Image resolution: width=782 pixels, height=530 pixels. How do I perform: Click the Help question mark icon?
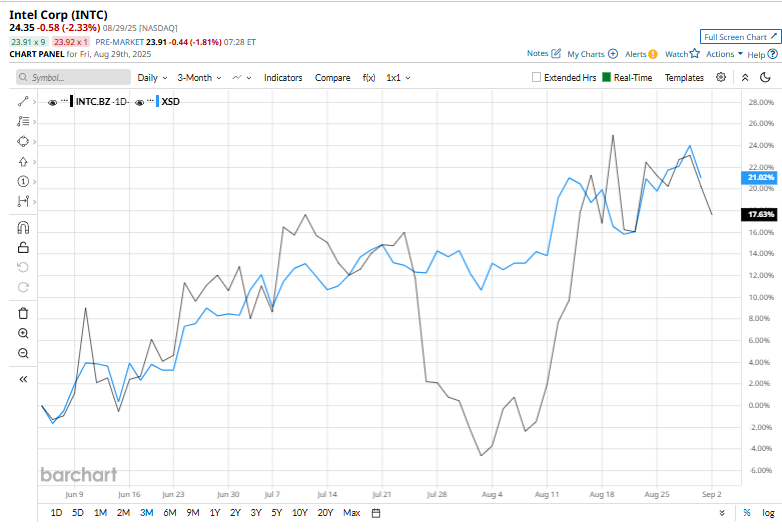tap(773, 54)
